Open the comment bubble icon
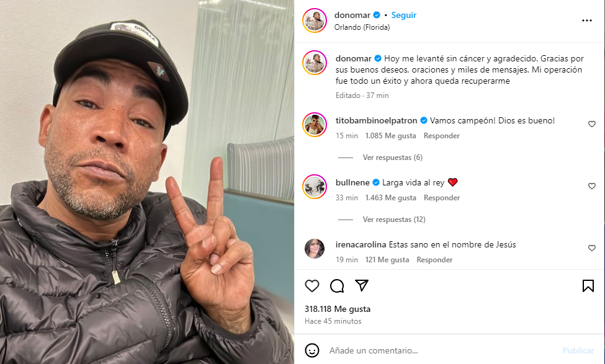The image size is (605, 364). click(x=337, y=286)
